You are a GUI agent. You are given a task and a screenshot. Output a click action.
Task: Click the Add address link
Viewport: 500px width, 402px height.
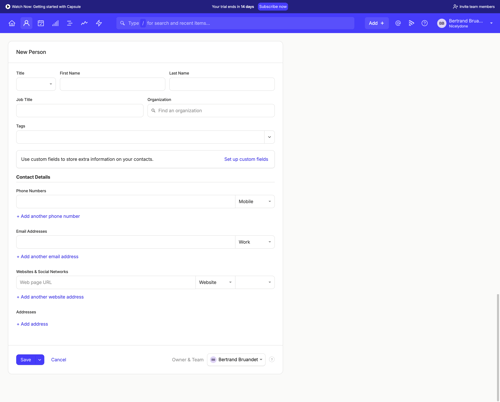coord(32,324)
